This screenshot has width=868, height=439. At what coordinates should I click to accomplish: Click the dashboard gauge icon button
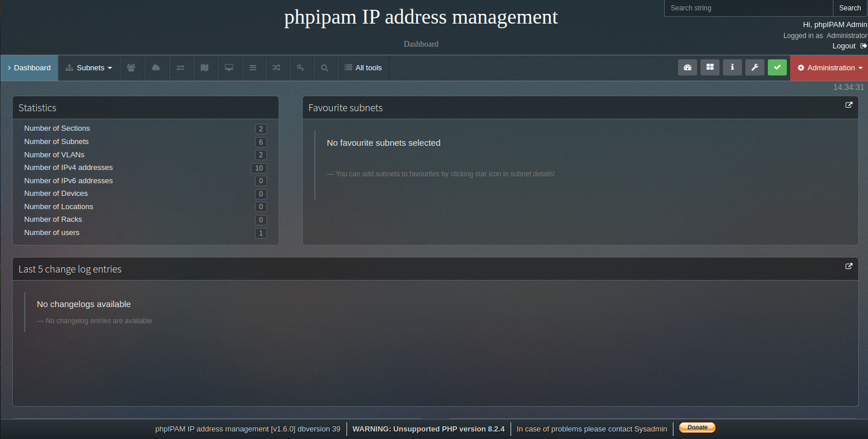pyautogui.click(x=687, y=67)
